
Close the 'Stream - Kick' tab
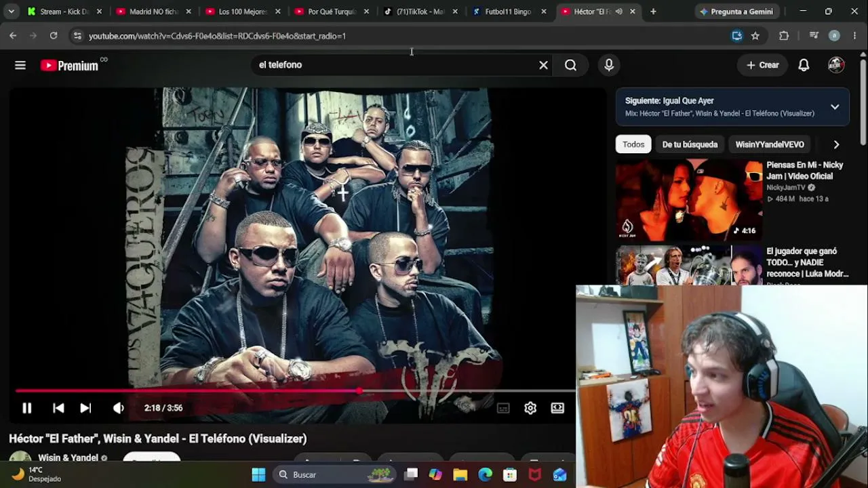(x=100, y=12)
